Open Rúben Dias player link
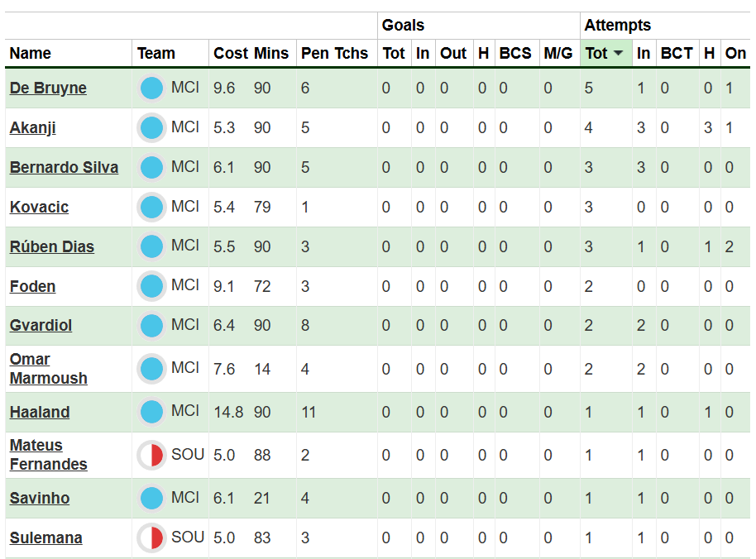 [x=52, y=247]
